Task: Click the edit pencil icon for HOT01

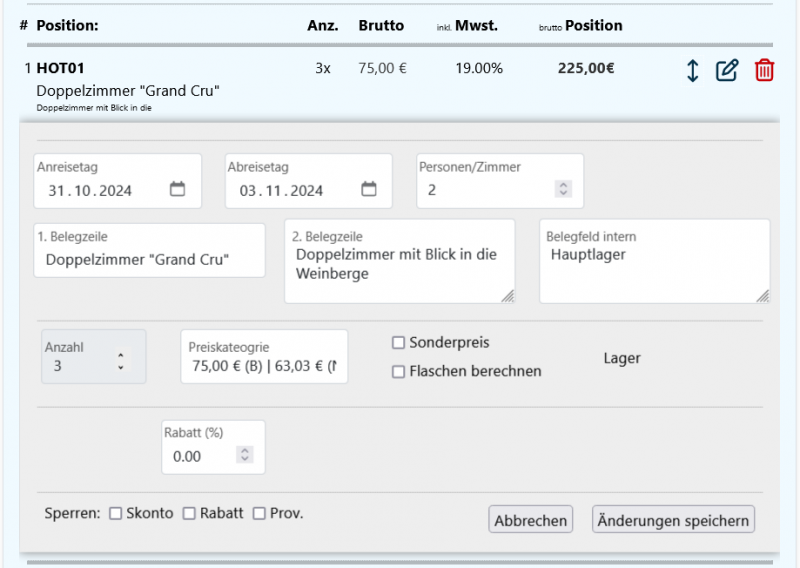Action: (727, 71)
